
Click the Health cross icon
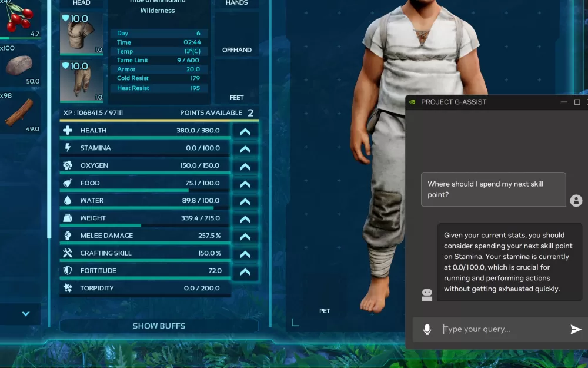pos(68,130)
